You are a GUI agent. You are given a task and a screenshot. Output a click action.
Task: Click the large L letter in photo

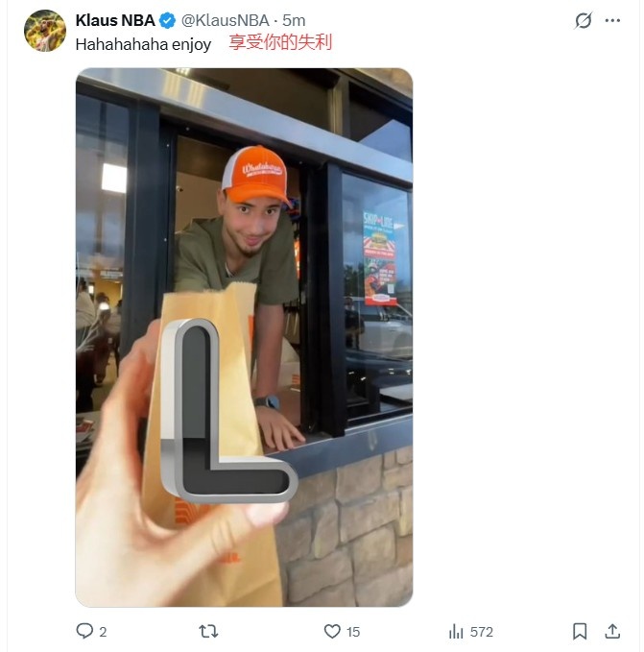coord(229,410)
